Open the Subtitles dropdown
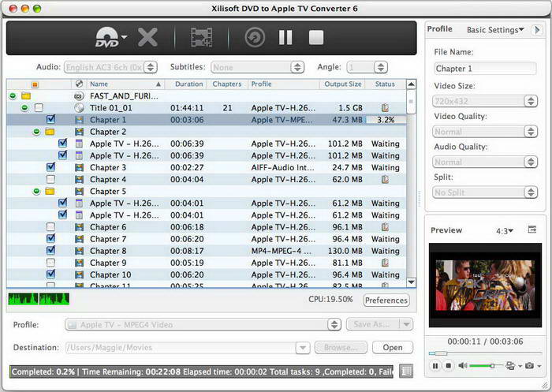This screenshot has width=552, height=392. point(257,68)
